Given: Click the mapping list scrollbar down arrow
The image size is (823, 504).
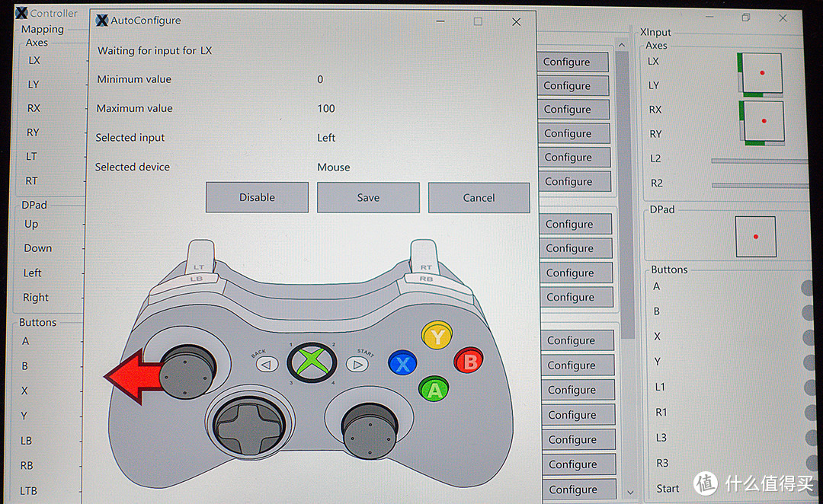Looking at the screenshot, I should tap(630, 492).
